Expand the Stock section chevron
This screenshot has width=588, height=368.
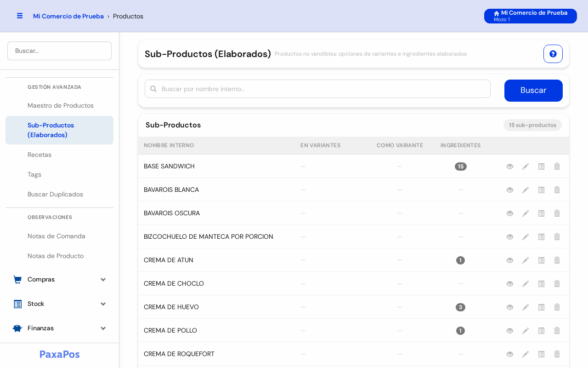(103, 304)
